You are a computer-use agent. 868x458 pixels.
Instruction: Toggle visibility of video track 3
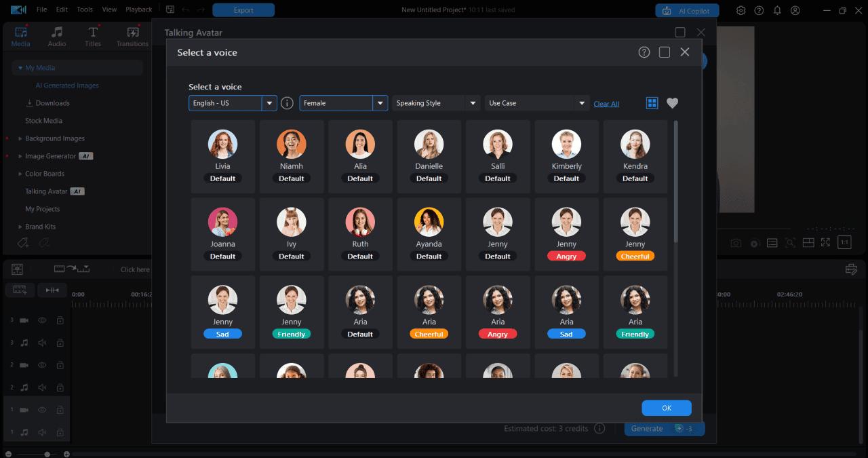click(x=42, y=320)
